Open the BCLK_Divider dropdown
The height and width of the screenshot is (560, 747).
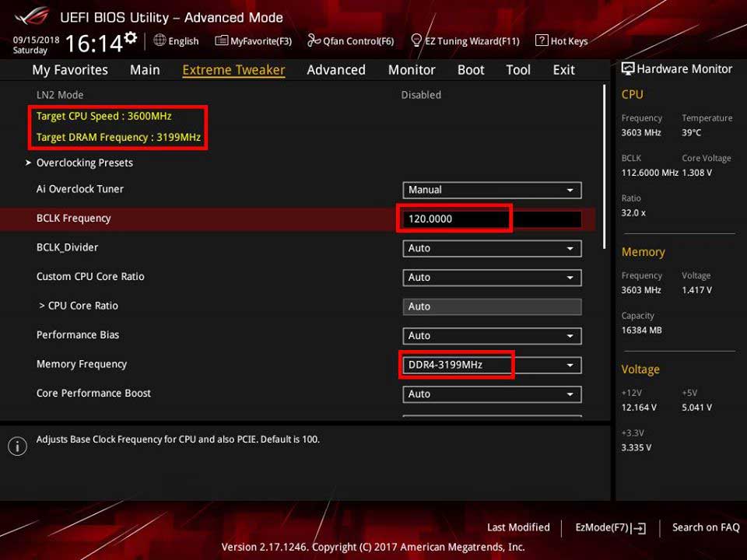(492, 249)
